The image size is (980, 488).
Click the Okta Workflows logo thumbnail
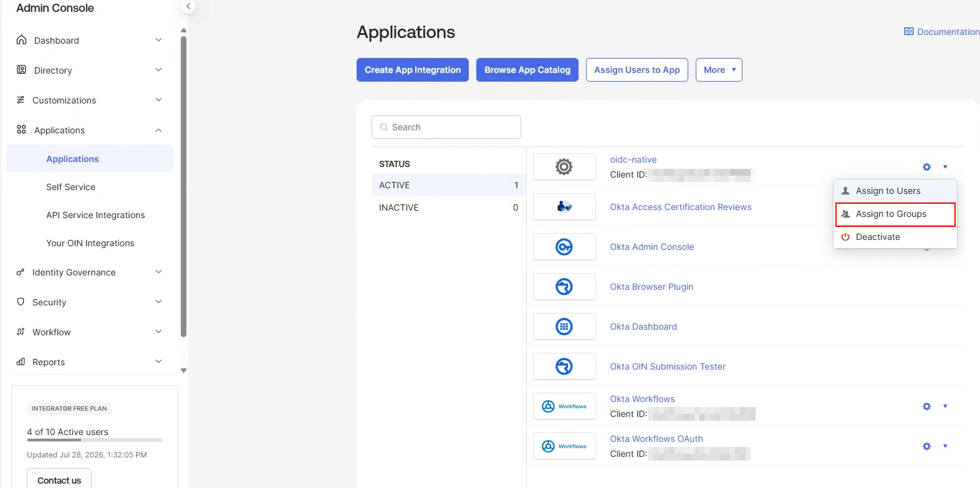(564, 406)
